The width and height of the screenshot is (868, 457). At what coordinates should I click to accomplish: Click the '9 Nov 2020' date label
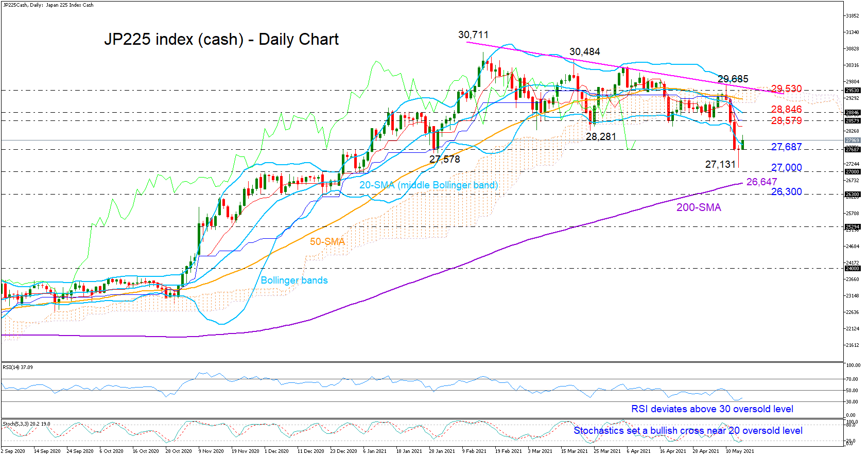point(211,451)
